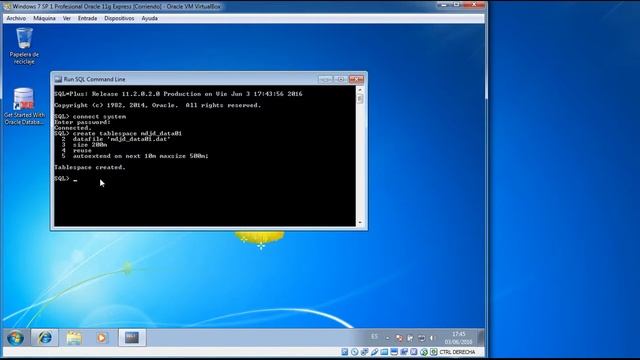
Task: Click the VirtualBox V virtualization features indicator
Action: coord(413,352)
